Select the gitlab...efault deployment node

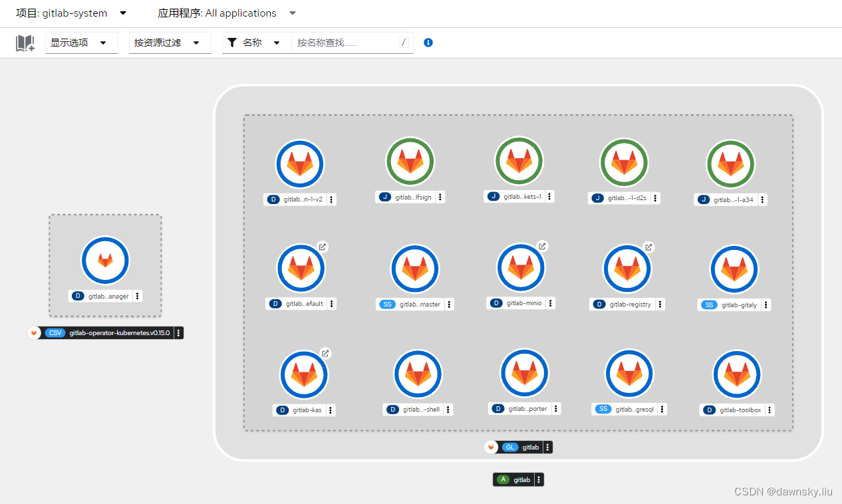pos(301,269)
